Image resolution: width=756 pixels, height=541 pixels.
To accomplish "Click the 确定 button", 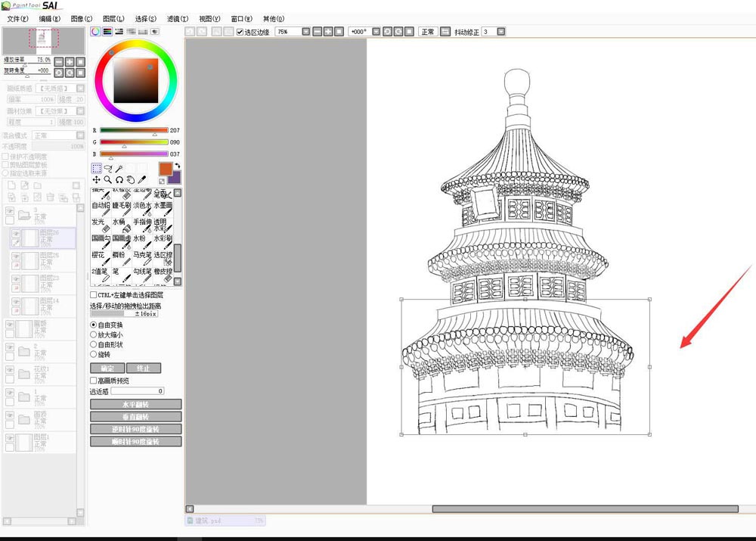I will coord(107,368).
